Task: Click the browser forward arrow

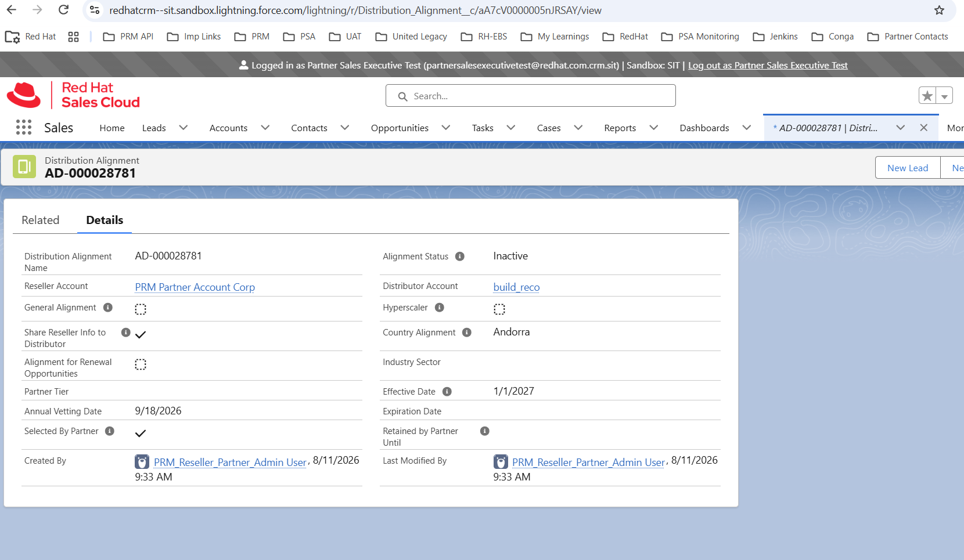Action: coord(38,10)
